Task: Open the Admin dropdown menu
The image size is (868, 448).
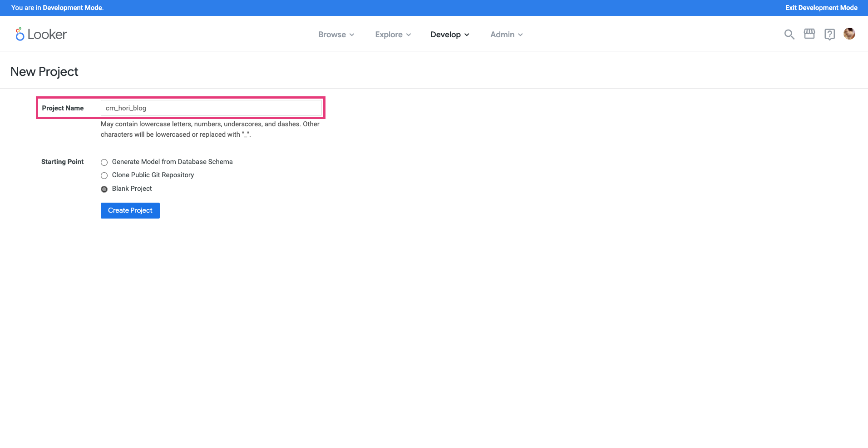Action: [506, 34]
